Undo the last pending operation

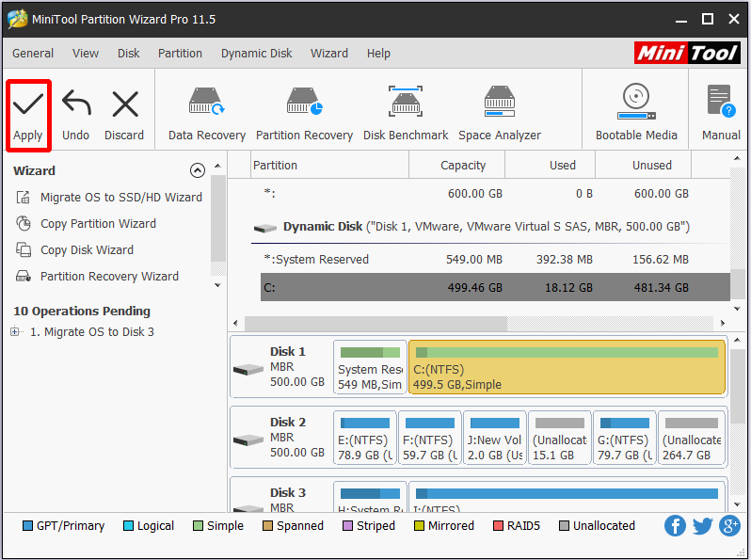pos(75,116)
